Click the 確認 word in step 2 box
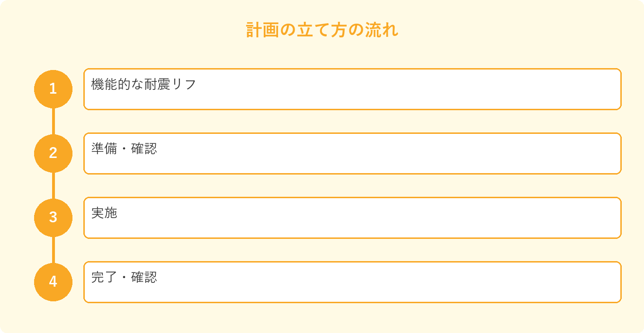 point(144,149)
